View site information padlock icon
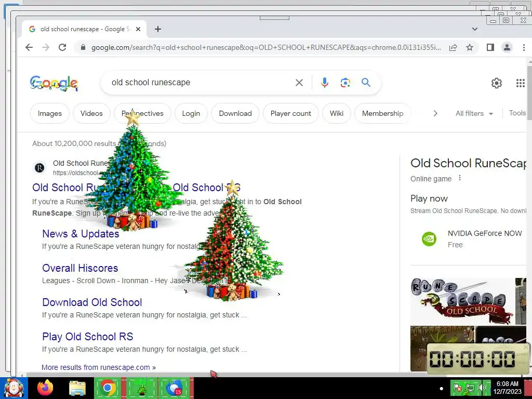The height and width of the screenshot is (399, 532). pos(83,47)
